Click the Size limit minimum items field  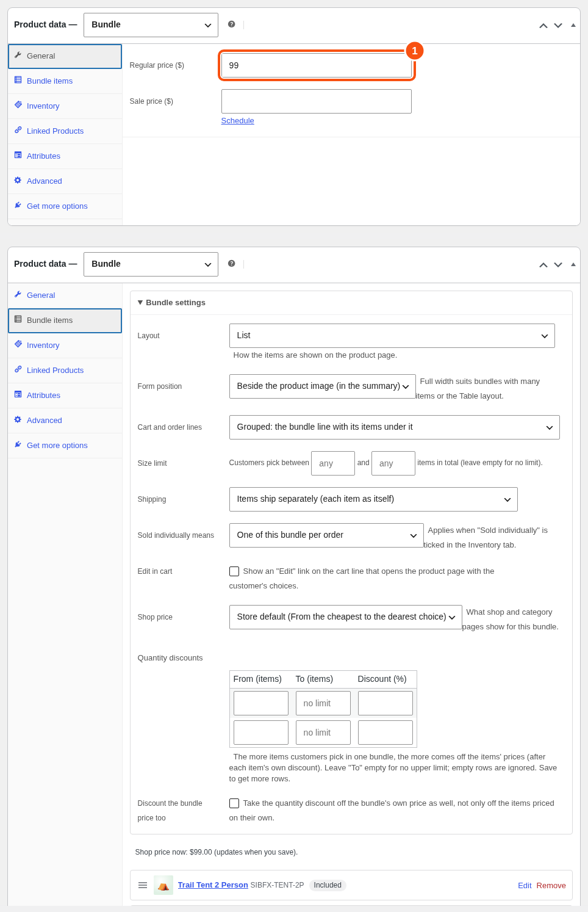(333, 463)
